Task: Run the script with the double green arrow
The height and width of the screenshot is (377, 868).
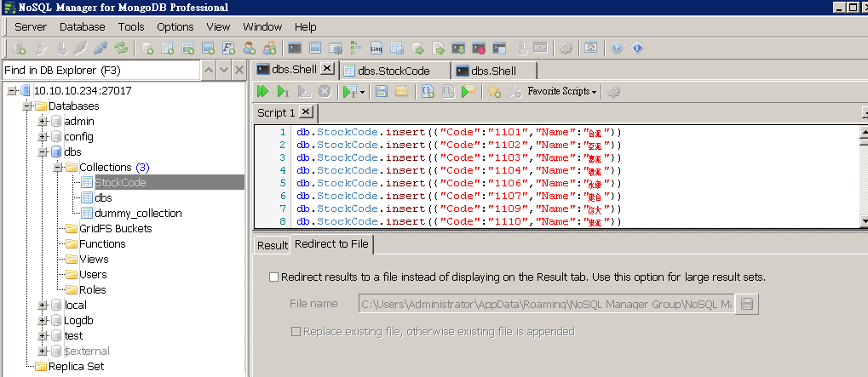Action: tap(263, 91)
